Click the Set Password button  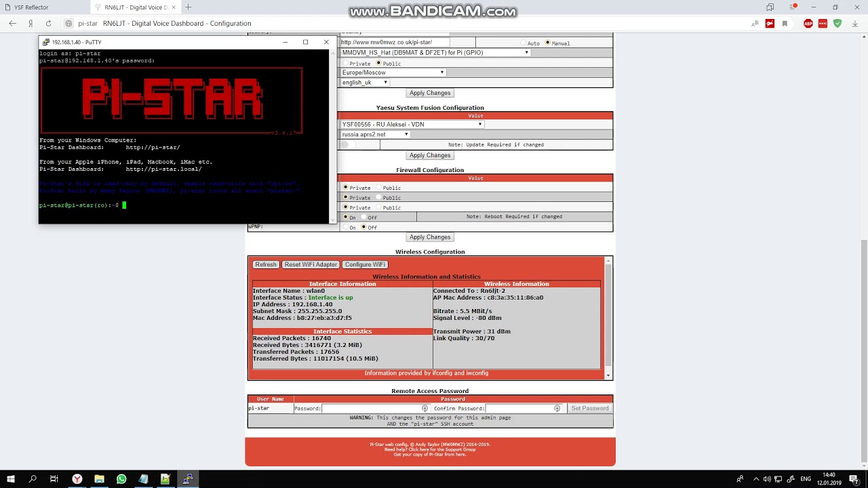[590, 408]
